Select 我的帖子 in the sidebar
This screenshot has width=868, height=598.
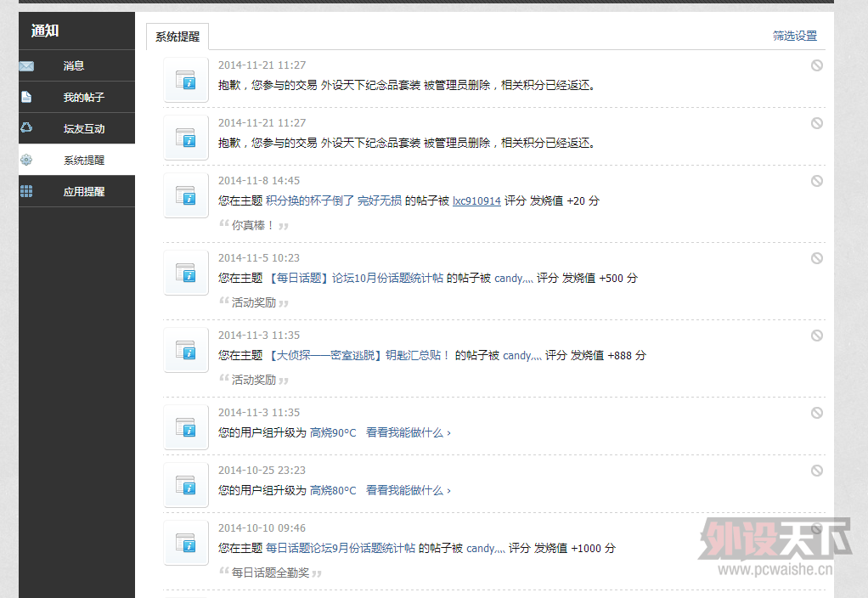click(83, 98)
